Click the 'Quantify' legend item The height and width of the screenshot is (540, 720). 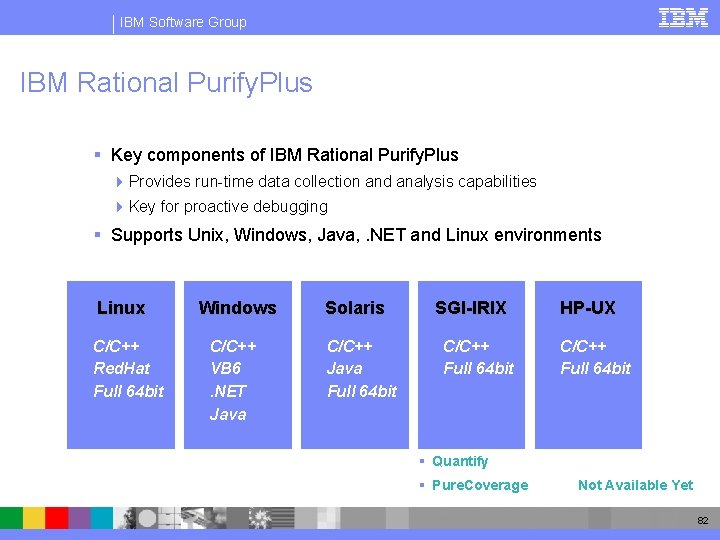(460, 461)
